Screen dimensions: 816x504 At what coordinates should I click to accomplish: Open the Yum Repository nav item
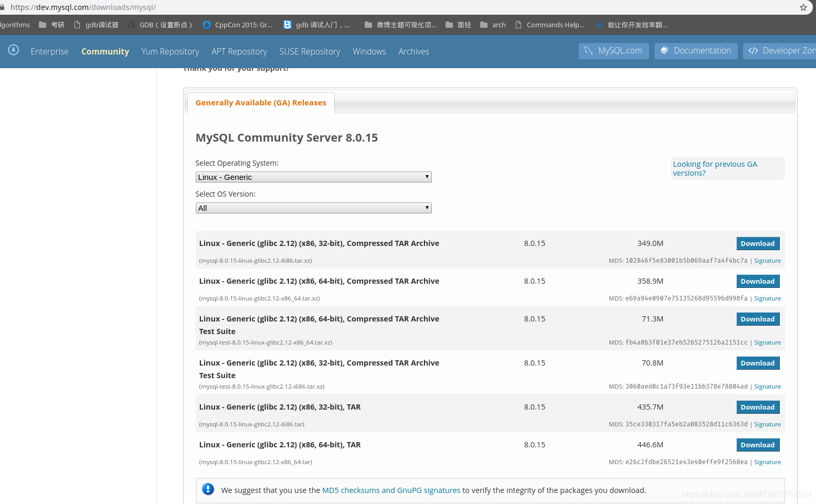point(170,51)
